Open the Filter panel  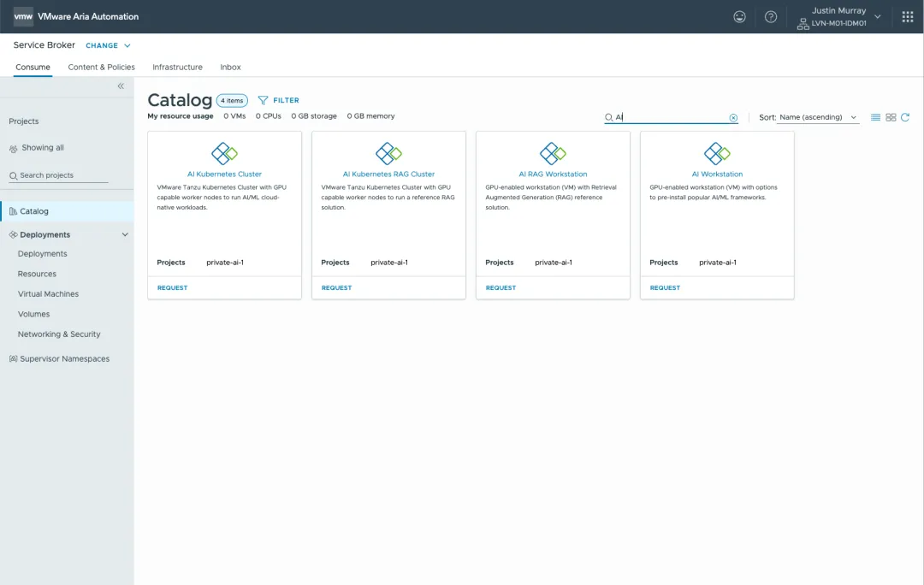click(x=279, y=100)
